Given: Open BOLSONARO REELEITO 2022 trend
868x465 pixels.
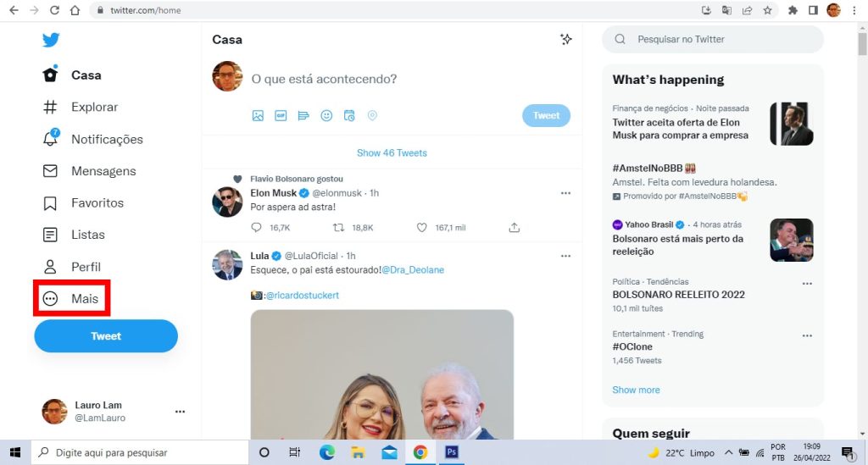Looking at the screenshot, I should (x=679, y=295).
